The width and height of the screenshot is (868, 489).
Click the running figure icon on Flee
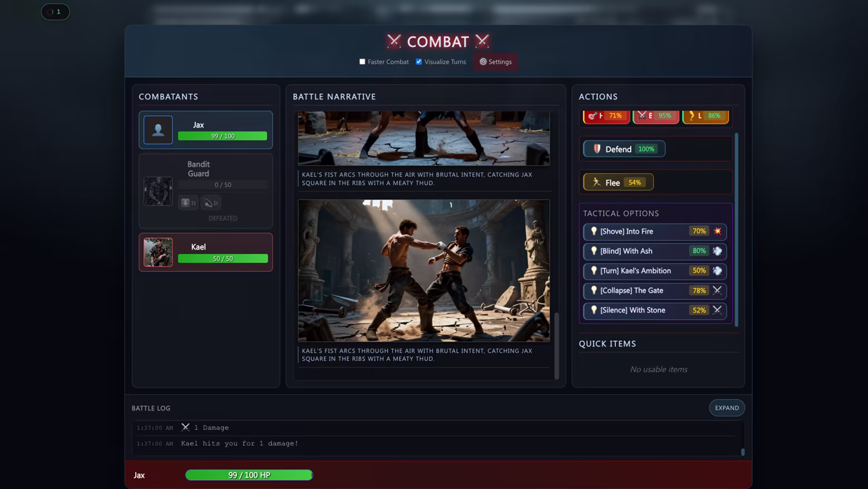tap(596, 182)
